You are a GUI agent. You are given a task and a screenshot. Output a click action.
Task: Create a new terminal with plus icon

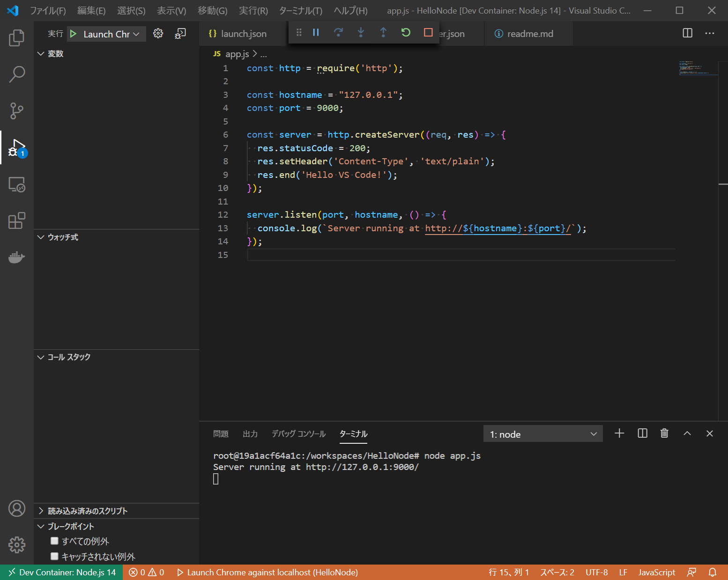pyautogui.click(x=619, y=433)
